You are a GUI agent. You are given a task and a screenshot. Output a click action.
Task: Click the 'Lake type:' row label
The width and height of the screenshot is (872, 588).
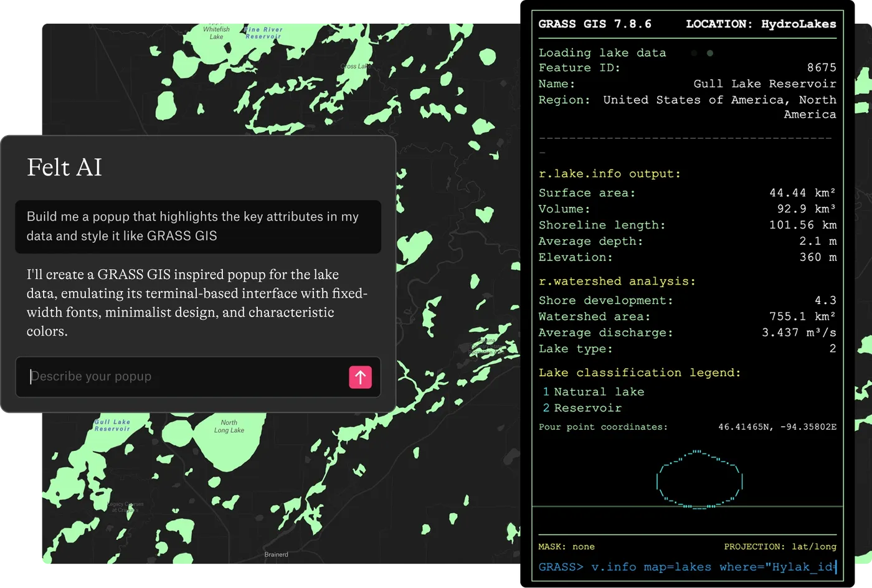tap(576, 349)
